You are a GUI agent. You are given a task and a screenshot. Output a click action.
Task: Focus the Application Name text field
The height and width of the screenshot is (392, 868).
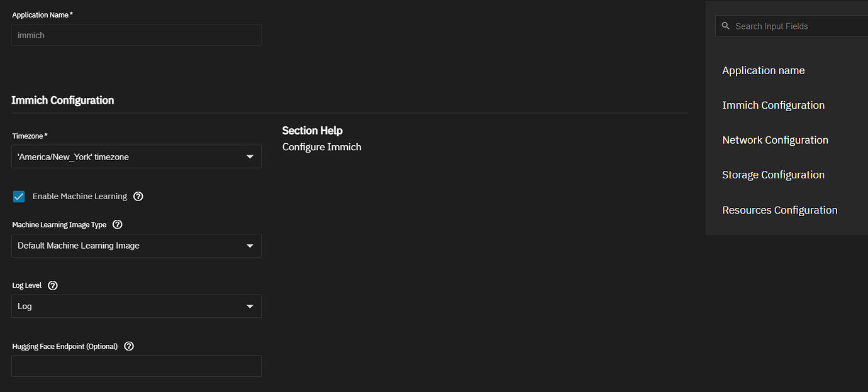click(x=136, y=35)
